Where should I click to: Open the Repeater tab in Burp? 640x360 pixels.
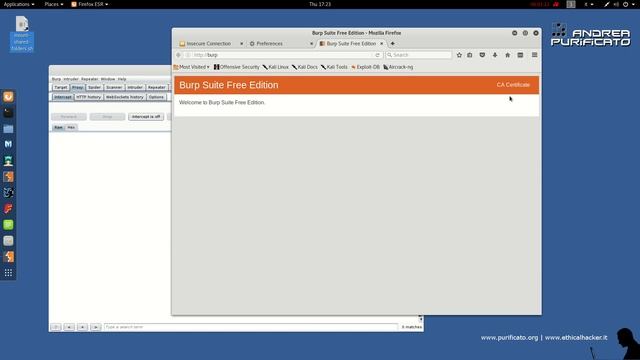[x=156, y=87]
